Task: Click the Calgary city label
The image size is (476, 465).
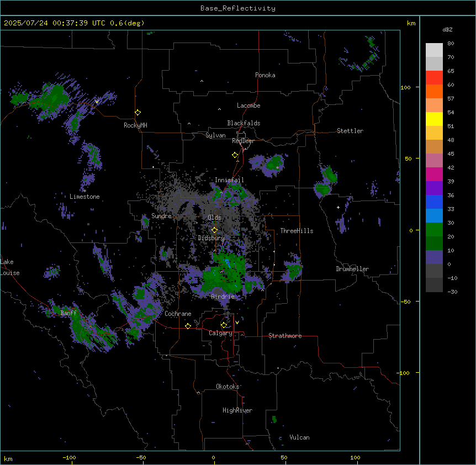Action: tap(220, 333)
